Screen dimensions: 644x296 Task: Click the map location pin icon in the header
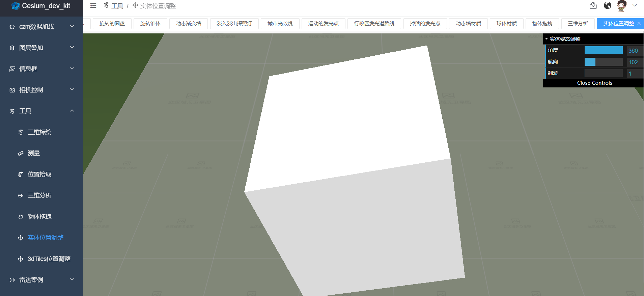tap(593, 6)
